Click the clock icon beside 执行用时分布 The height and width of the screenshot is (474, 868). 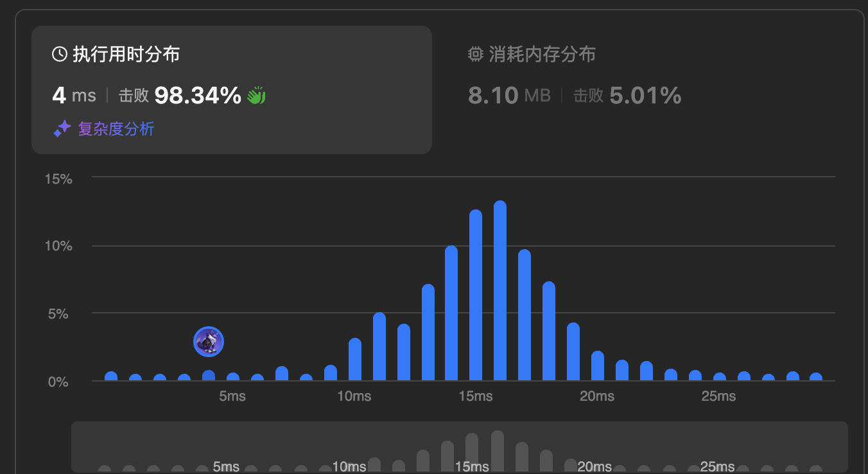click(59, 55)
